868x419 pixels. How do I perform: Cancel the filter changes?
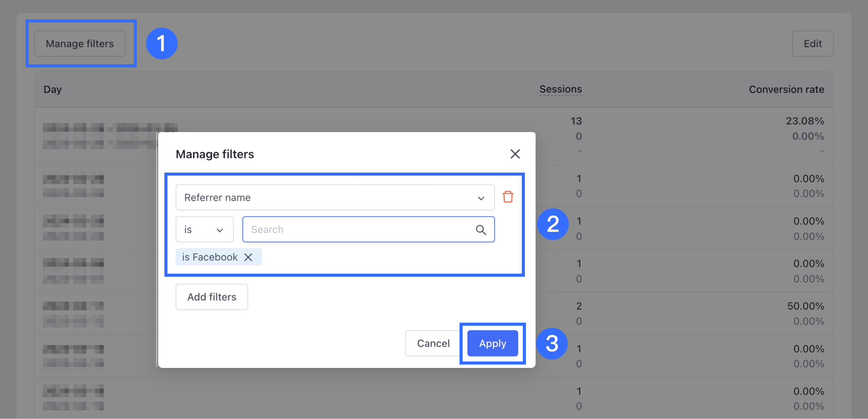(433, 343)
